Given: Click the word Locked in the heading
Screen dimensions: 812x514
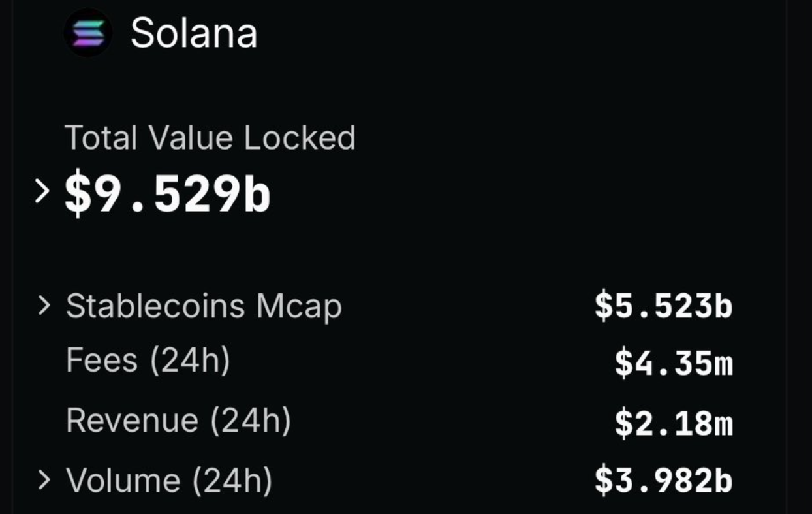Looking at the screenshot, I should (x=300, y=138).
